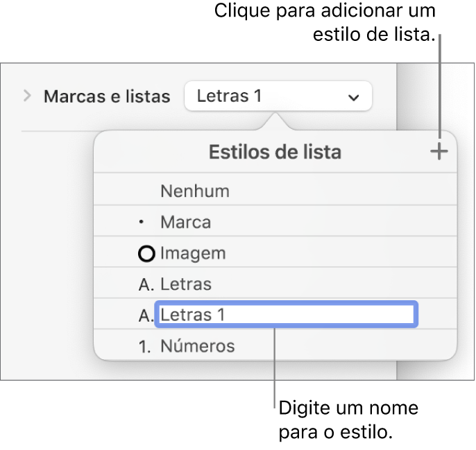Click the bullet dot icon beside Marca

[144, 223]
